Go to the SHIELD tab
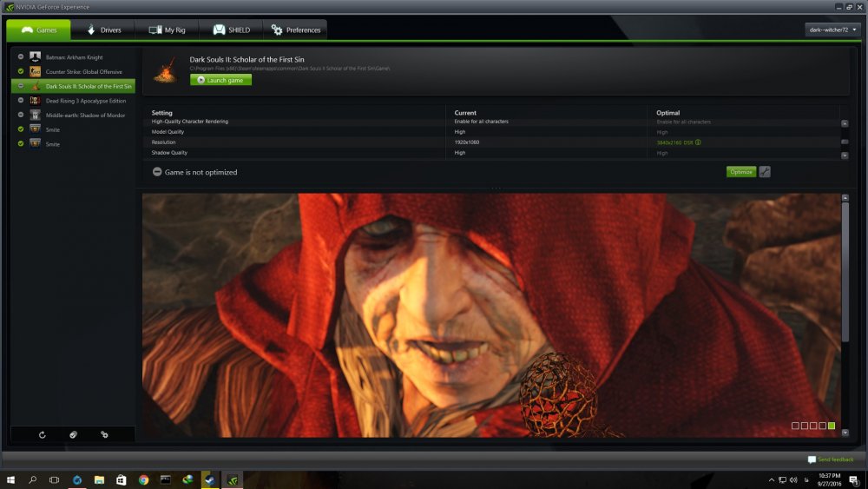This screenshot has width=868, height=489. [232, 30]
